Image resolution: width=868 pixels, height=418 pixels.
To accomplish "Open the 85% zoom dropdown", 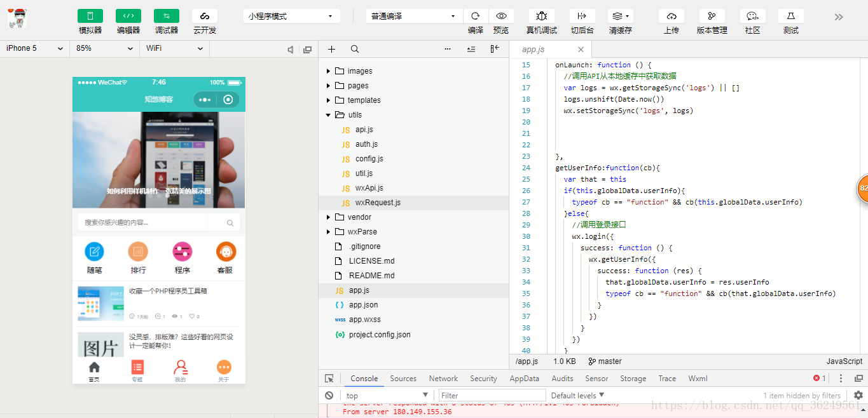I will [x=105, y=48].
